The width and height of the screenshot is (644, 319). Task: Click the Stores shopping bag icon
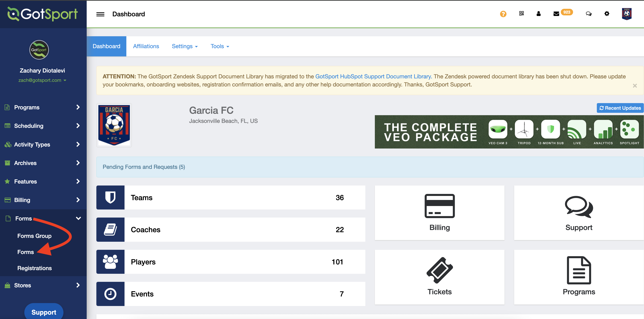[x=7, y=285]
